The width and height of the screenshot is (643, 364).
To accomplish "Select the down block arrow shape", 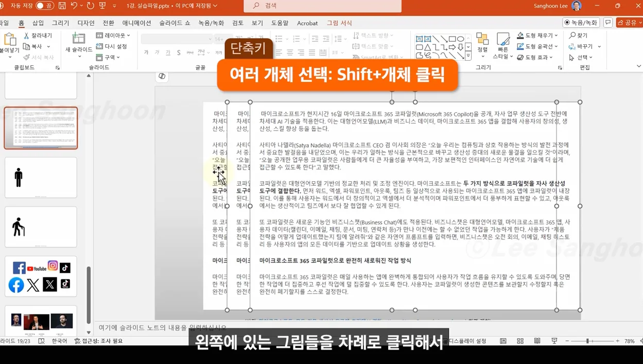I will (460, 47).
